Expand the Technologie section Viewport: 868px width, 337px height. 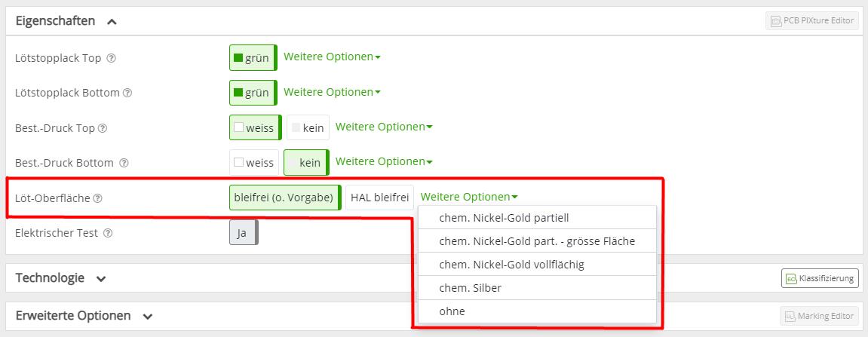tap(101, 278)
